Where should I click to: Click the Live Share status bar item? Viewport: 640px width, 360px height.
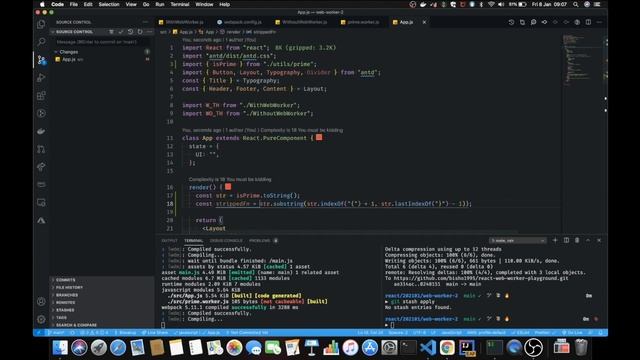tap(154, 333)
